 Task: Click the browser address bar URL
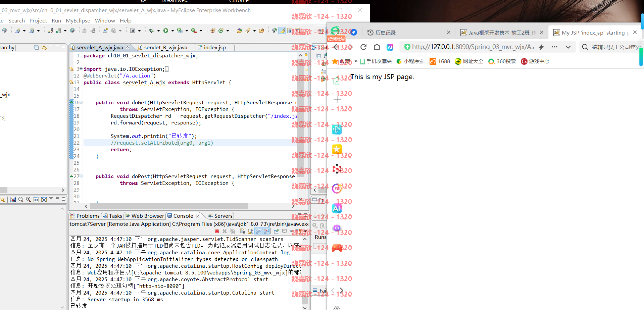[473, 47]
